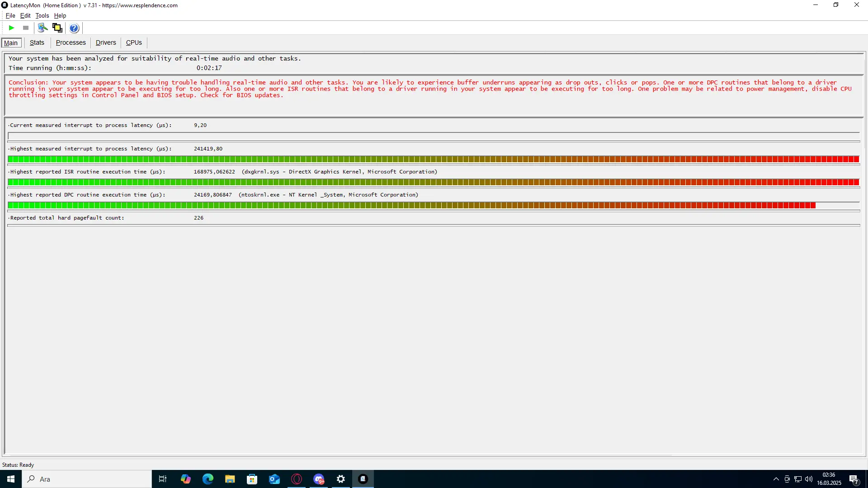Click the LatencyMon title bar app icon

point(5,5)
